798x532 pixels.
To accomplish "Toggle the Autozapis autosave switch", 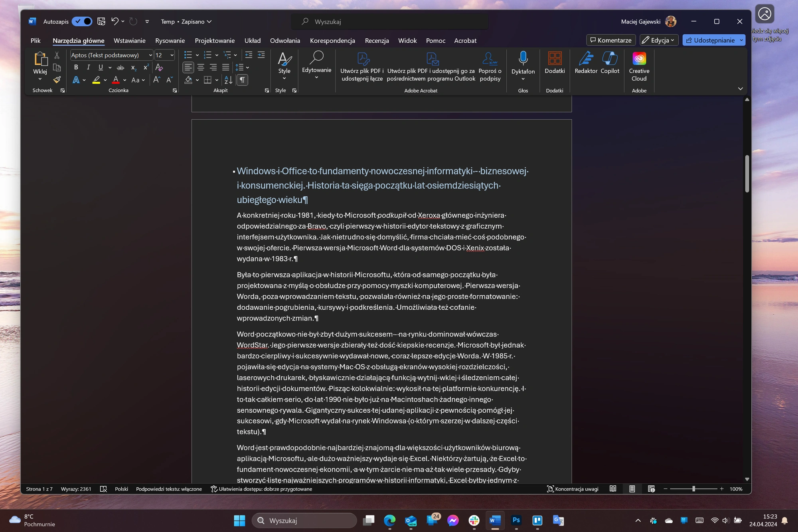I will pyautogui.click(x=82, y=22).
